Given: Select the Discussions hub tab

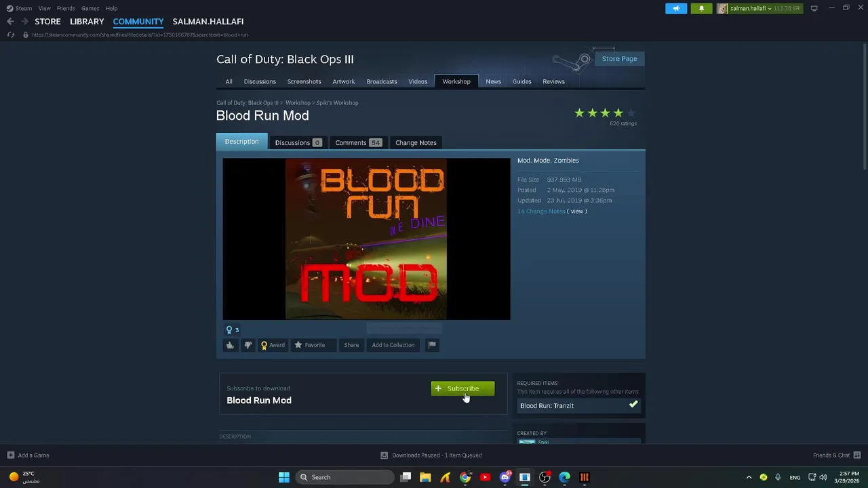Looking at the screenshot, I should [260, 81].
